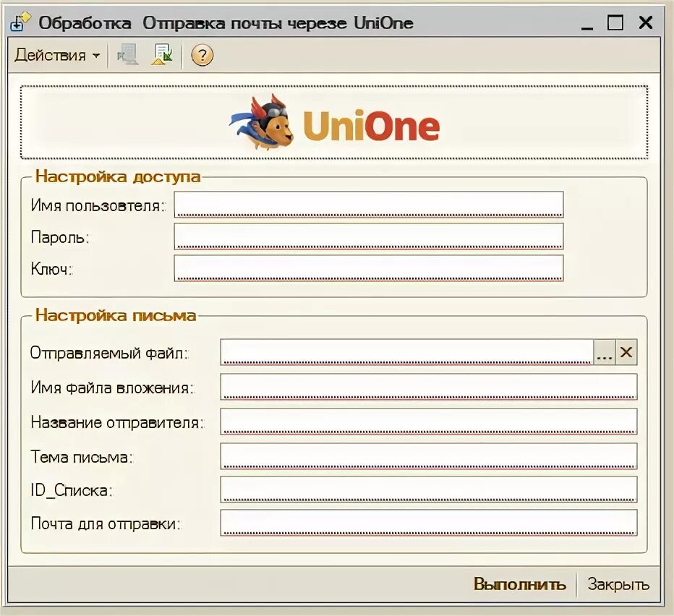Focus the ID_Списка field
This screenshot has height=616, width=674.
point(429,489)
